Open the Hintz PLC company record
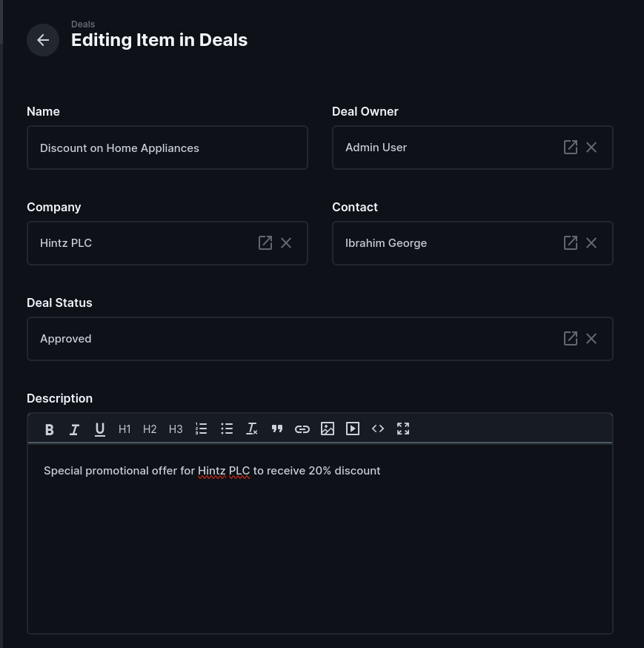Screen dimensions: 644x648 (265, 242)
